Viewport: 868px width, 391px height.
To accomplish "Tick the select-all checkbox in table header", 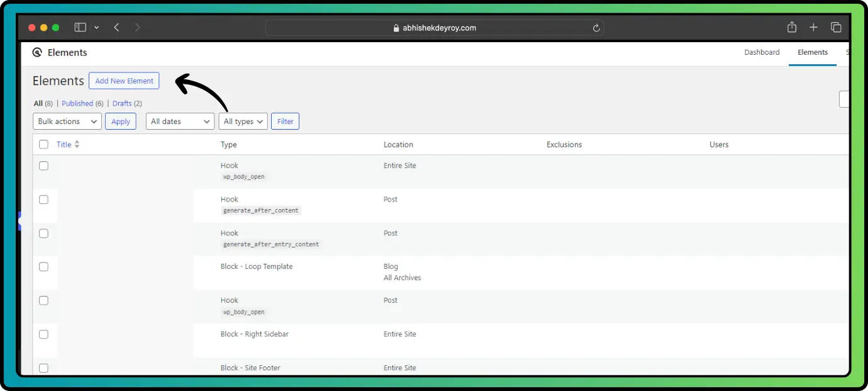I will point(43,144).
